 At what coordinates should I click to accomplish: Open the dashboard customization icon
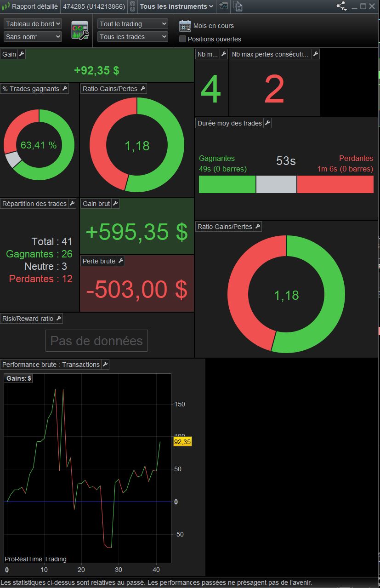point(79,30)
